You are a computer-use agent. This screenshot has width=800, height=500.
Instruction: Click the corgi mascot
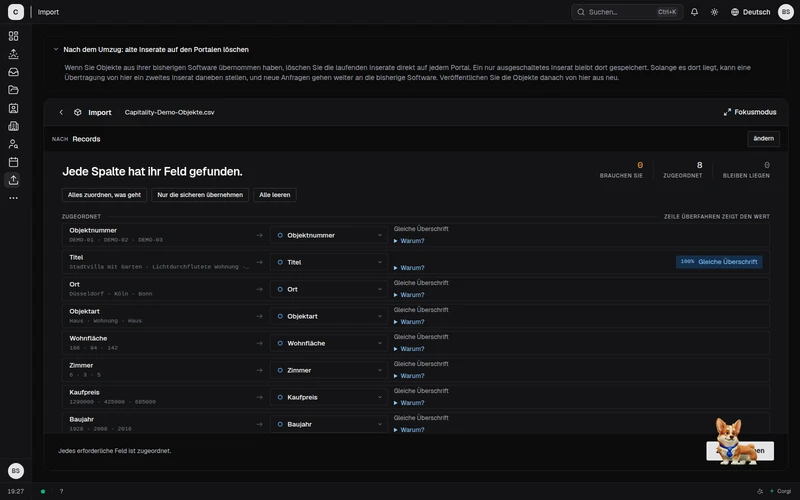click(x=734, y=441)
